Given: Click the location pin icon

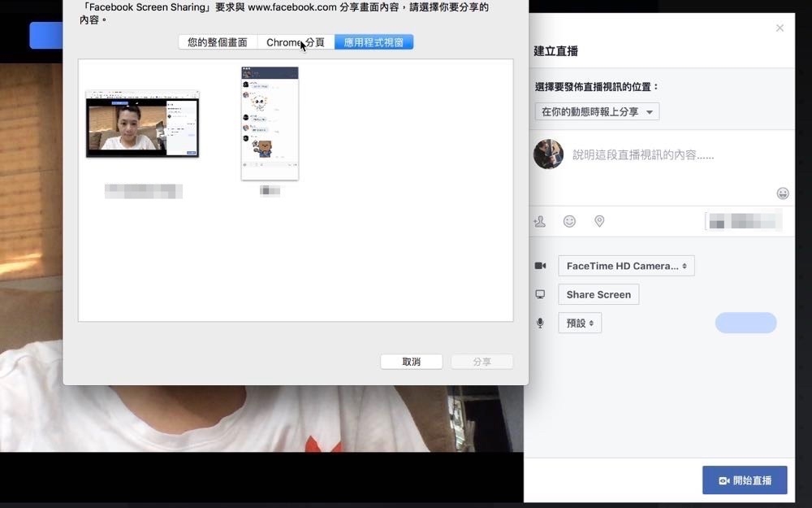Looking at the screenshot, I should coord(599,221).
